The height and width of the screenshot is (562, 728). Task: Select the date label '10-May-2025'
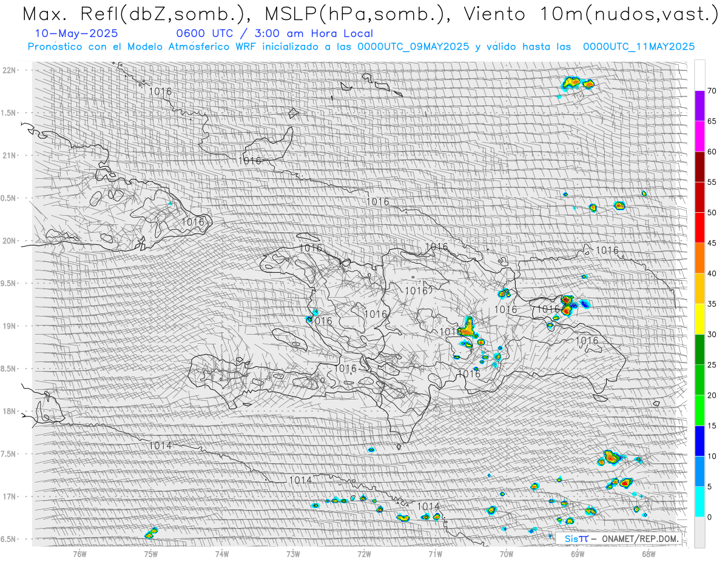[76, 34]
